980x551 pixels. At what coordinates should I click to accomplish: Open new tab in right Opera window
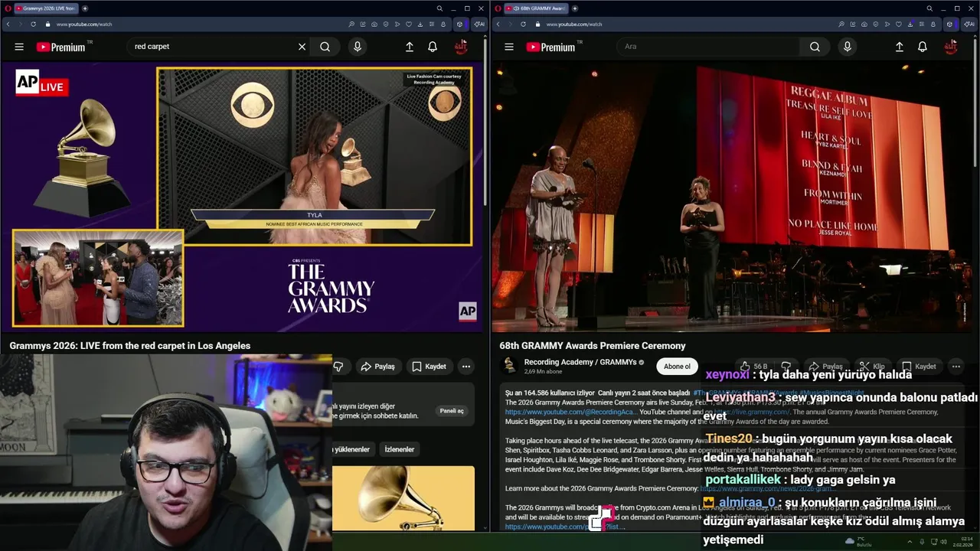[575, 8]
